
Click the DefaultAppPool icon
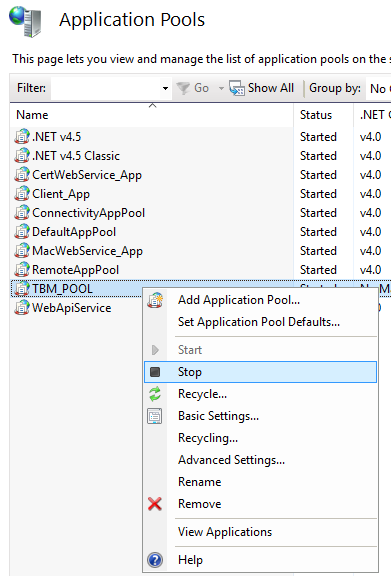pos(22,232)
